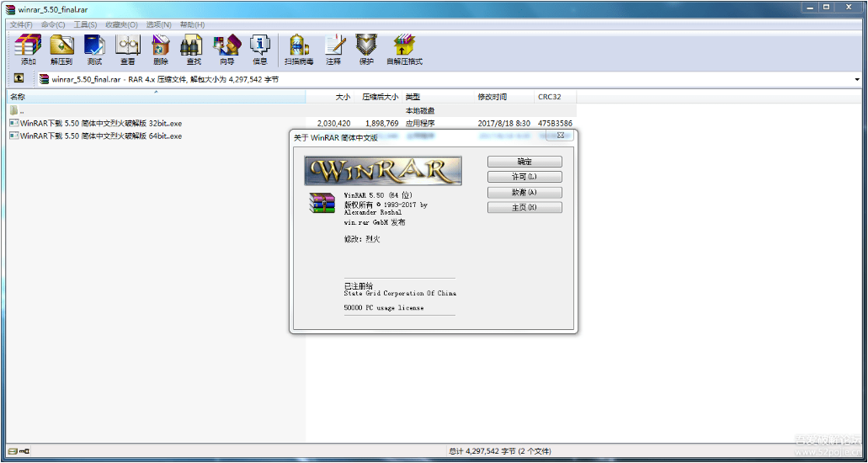The image size is (868, 463).
Task: Click the 2017/8/18 8:30 modified time
Action: pos(503,124)
